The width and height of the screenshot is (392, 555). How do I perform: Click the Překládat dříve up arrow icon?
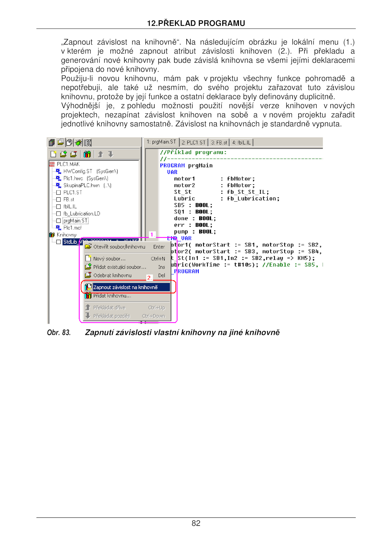88,307
